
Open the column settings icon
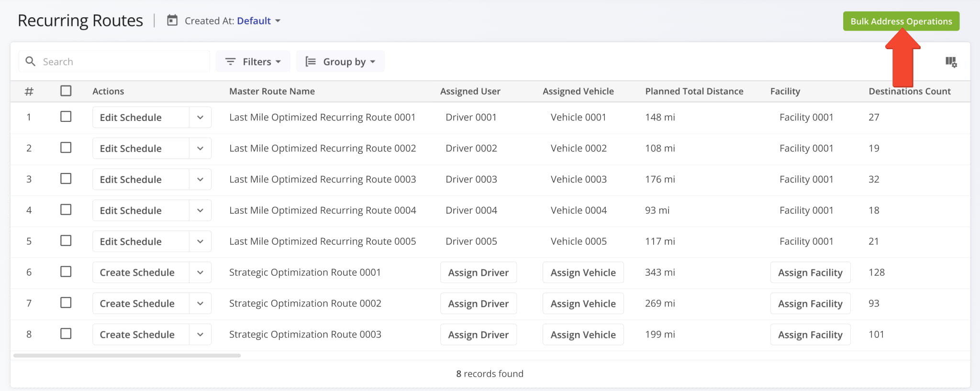[x=951, y=62]
